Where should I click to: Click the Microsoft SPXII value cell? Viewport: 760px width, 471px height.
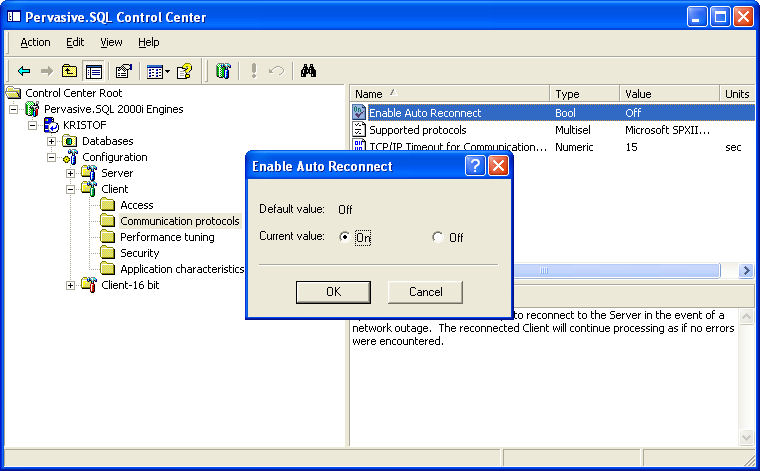[667, 130]
